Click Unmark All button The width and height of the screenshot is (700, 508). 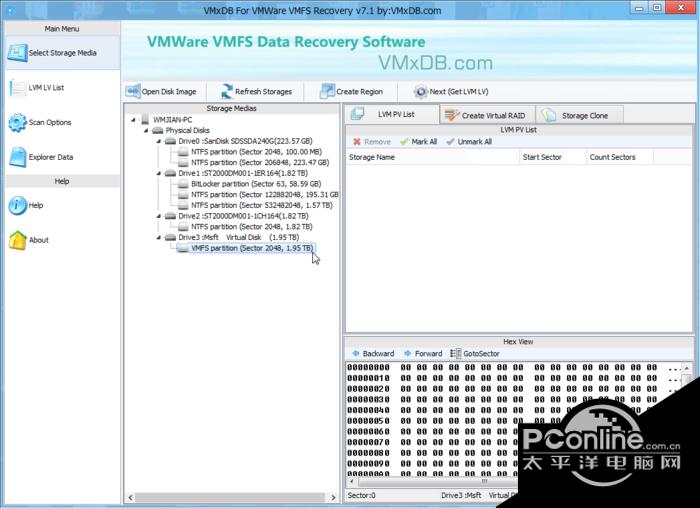[469, 142]
